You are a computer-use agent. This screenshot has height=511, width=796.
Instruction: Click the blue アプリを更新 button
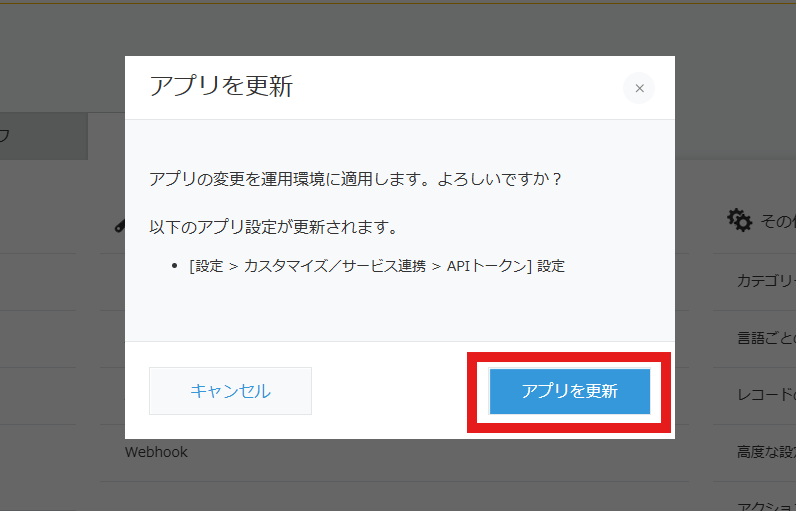pyautogui.click(x=570, y=391)
